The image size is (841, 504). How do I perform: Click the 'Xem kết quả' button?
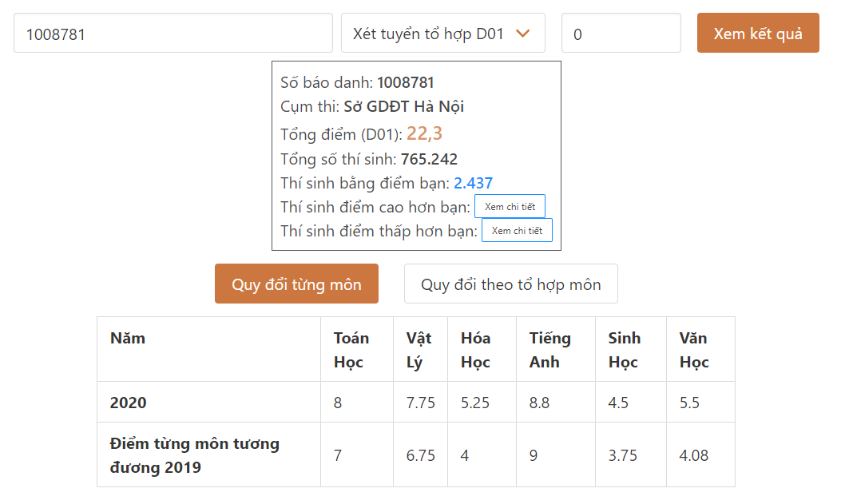(x=757, y=33)
